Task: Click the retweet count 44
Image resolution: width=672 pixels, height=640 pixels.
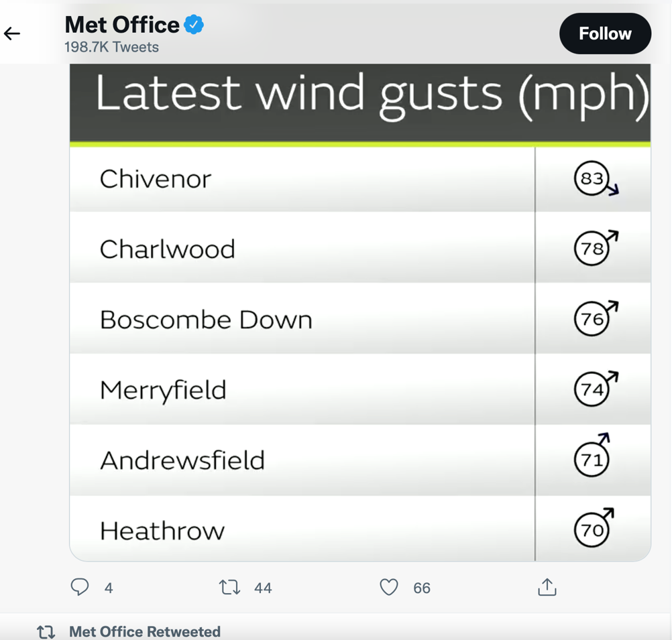Action: pos(263,588)
